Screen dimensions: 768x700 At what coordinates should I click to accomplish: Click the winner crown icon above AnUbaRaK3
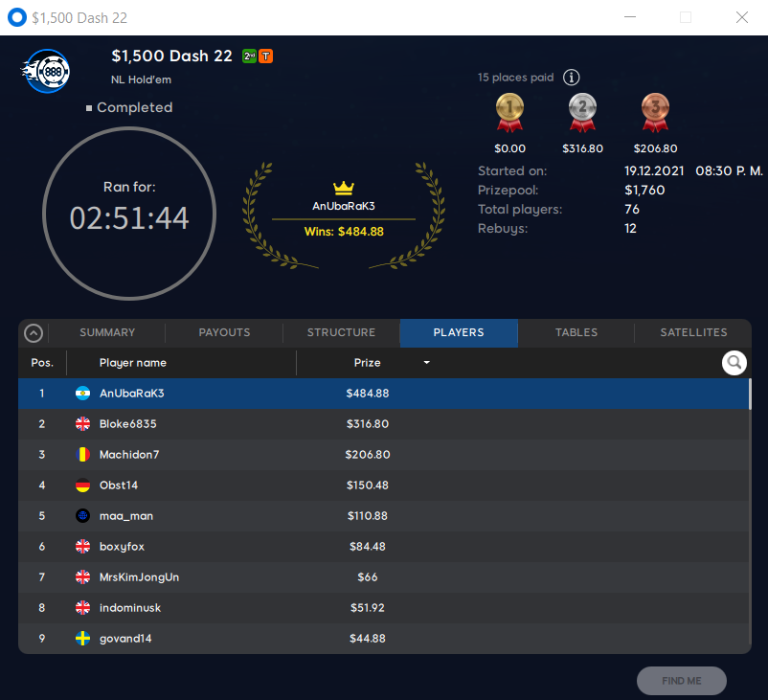(344, 187)
